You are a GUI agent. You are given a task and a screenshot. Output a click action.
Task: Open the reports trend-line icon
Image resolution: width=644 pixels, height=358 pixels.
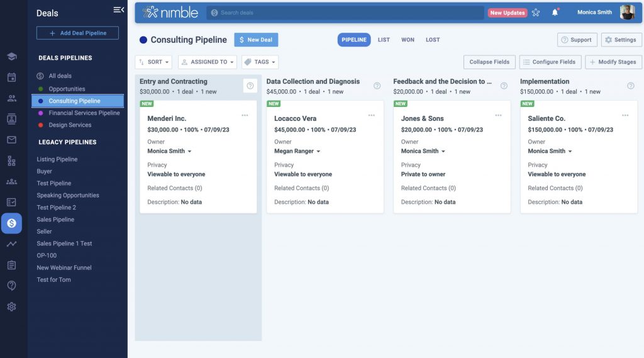click(x=11, y=244)
